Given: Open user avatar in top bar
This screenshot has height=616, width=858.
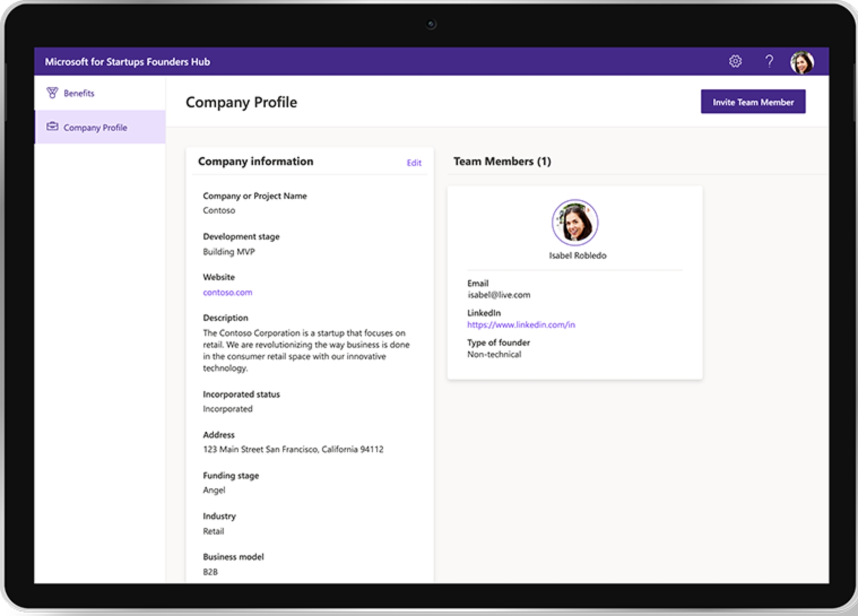Looking at the screenshot, I should pyautogui.click(x=802, y=62).
